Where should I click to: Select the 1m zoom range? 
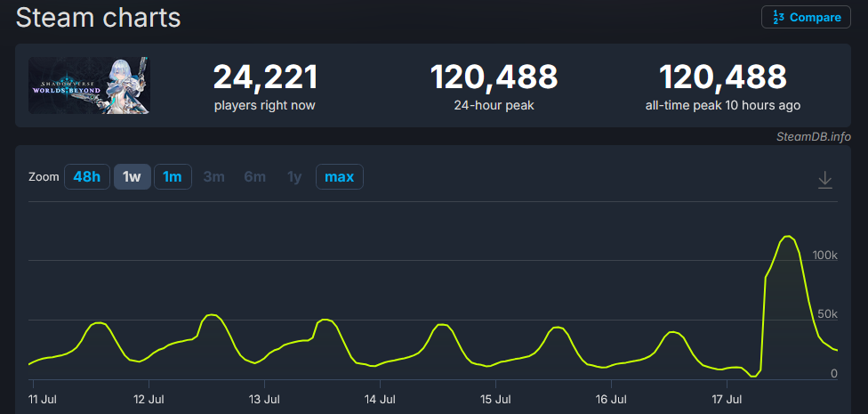coord(173,177)
